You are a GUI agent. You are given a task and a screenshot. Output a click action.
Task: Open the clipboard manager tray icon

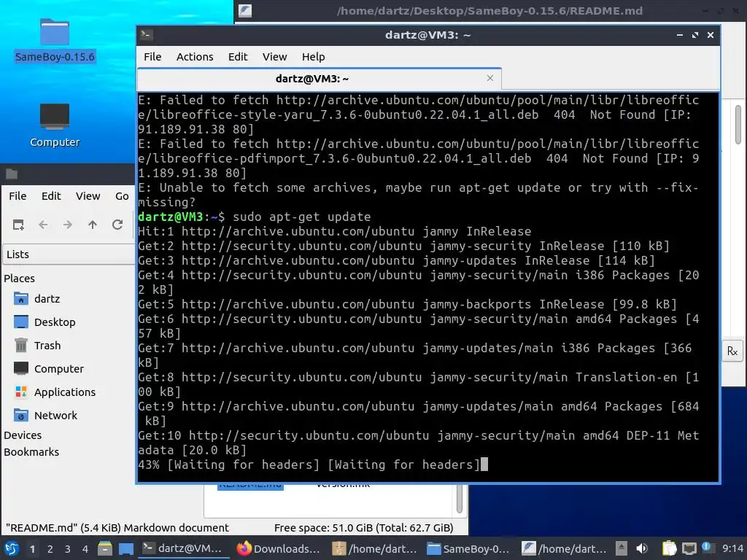pos(669,548)
